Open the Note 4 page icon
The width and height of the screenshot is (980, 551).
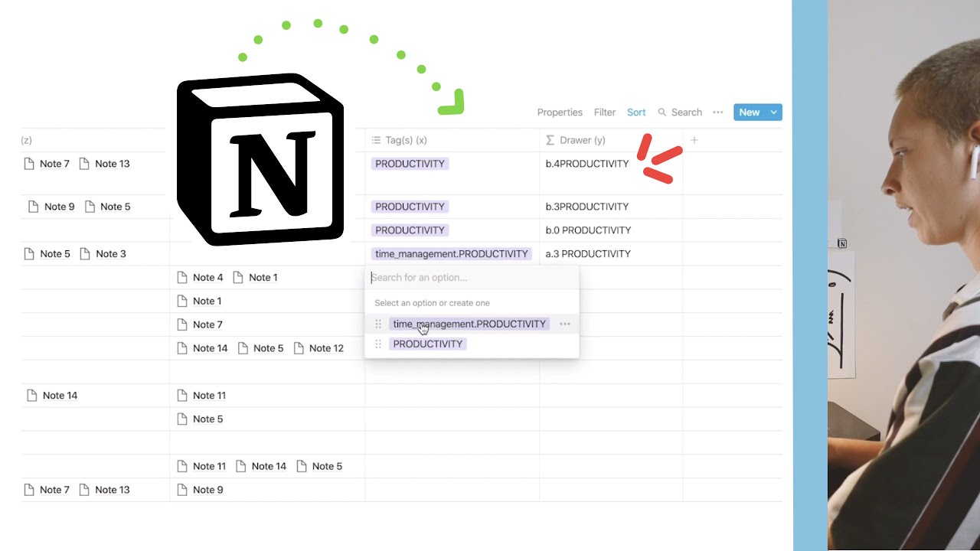pos(182,277)
